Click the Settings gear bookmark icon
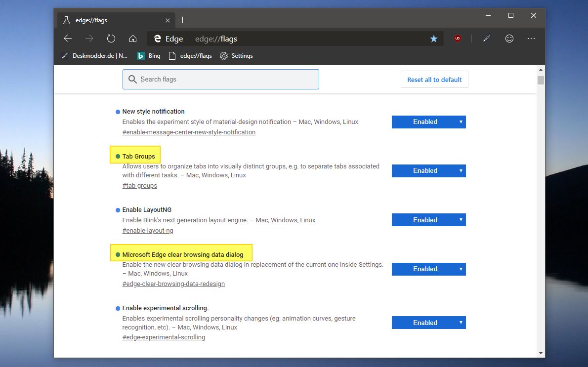The height and width of the screenshot is (367, 588). (x=224, y=56)
